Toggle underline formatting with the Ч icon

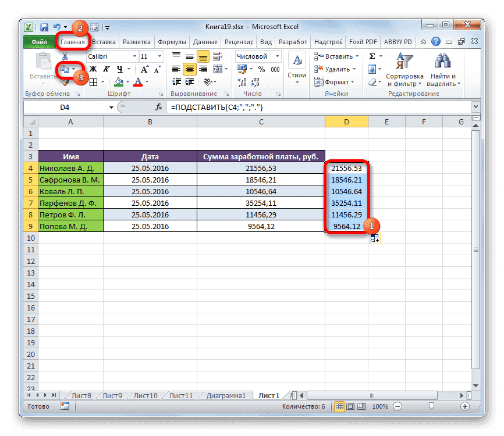[x=120, y=69]
